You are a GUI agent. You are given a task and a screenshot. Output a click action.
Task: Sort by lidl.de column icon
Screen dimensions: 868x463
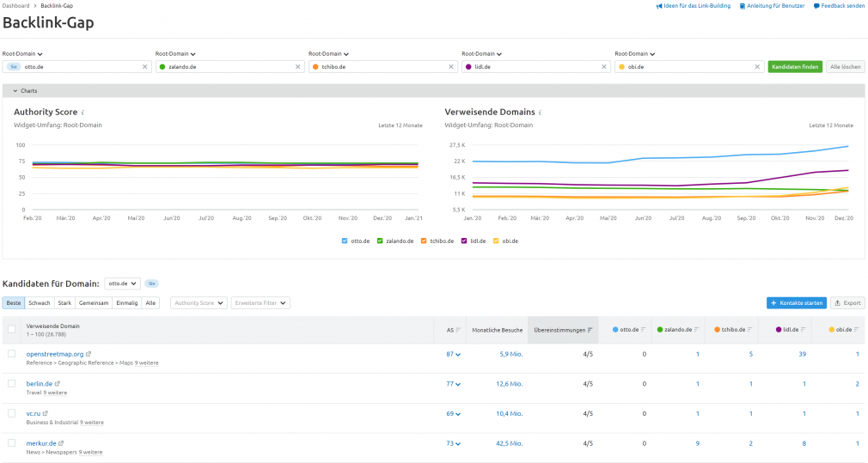pos(803,330)
